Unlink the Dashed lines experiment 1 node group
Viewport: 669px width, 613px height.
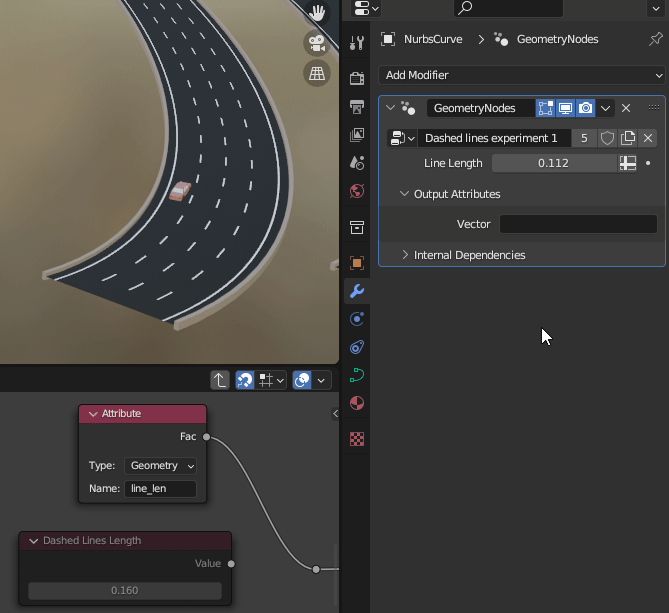tap(648, 138)
